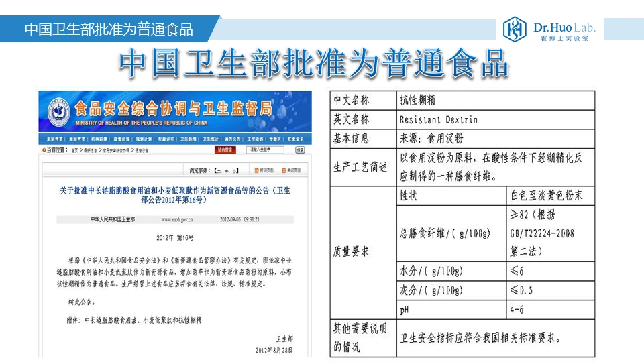Open 通告公告 in the blue navigation bar
Viewport: 644px width, 362px height.
(x=233, y=139)
